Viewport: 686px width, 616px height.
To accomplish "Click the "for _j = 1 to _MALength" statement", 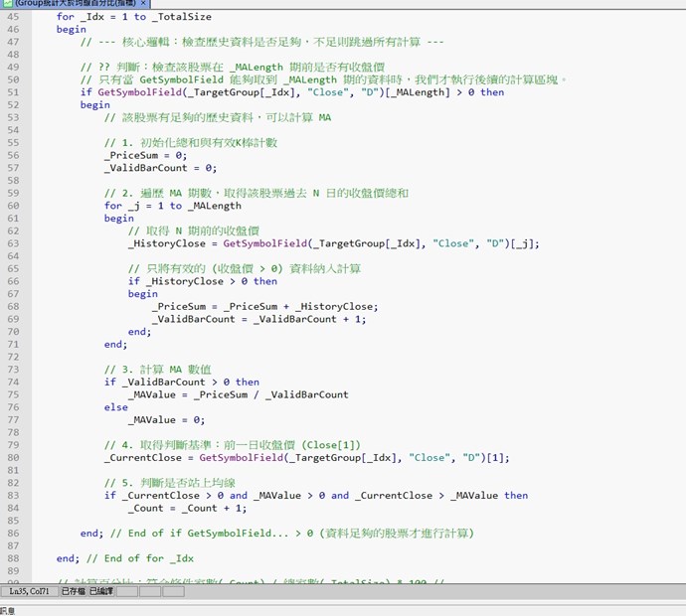I will (x=172, y=206).
